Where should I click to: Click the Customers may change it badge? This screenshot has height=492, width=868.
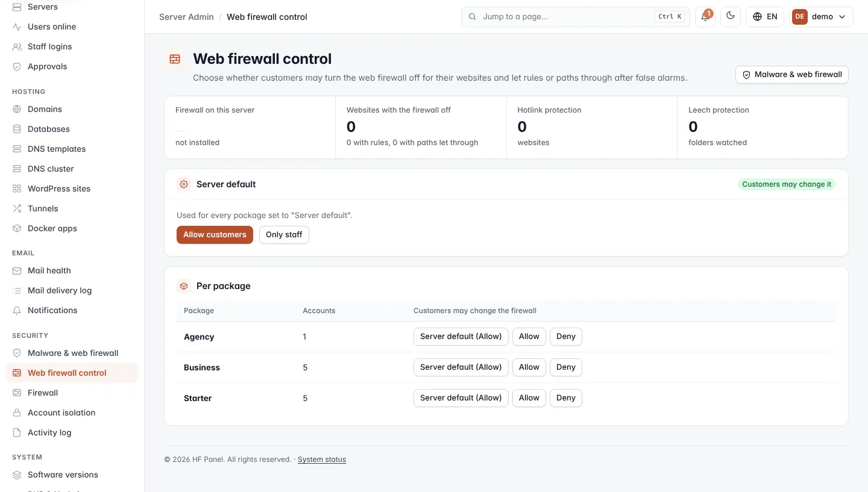pos(787,184)
